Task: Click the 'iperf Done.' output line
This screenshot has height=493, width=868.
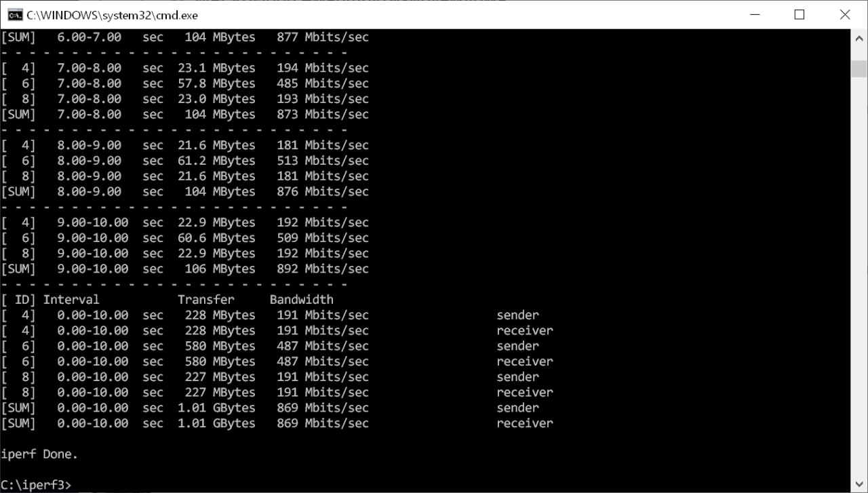Action: click(39, 454)
